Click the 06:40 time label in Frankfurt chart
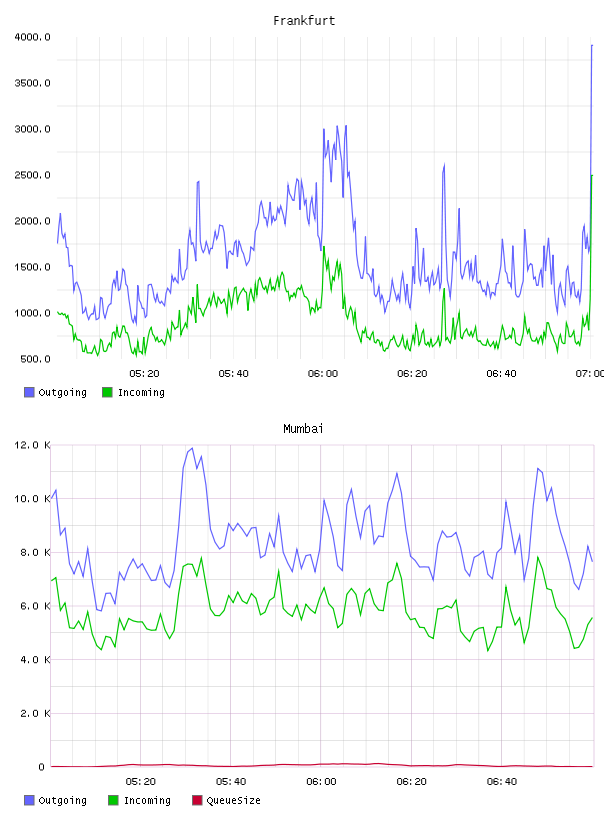The width and height of the screenshot is (608, 816). [x=501, y=374]
